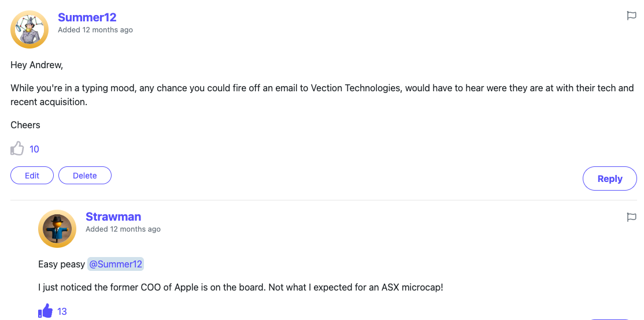Image resolution: width=644 pixels, height=320 pixels.
Task: Click the timestamp under Strawman's name
Action: point(123,229)
